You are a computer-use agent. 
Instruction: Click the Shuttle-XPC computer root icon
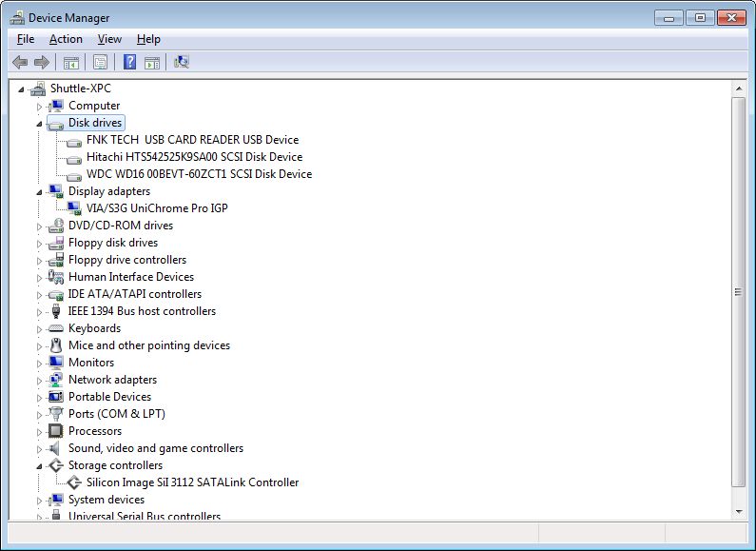pos(38,89)
